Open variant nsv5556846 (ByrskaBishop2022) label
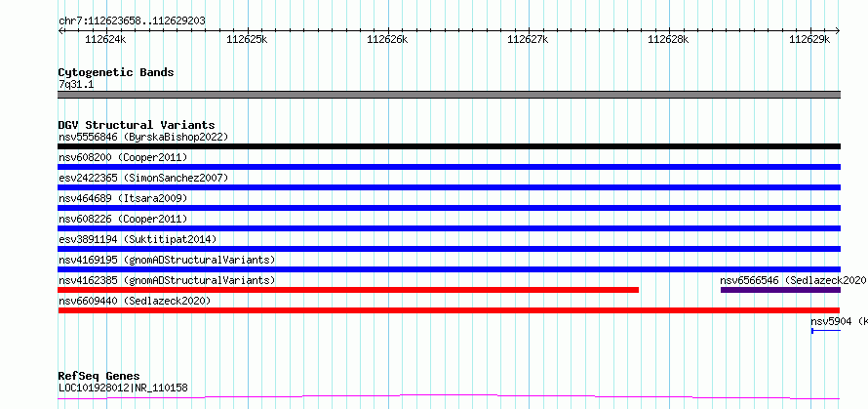 point(143,137)
